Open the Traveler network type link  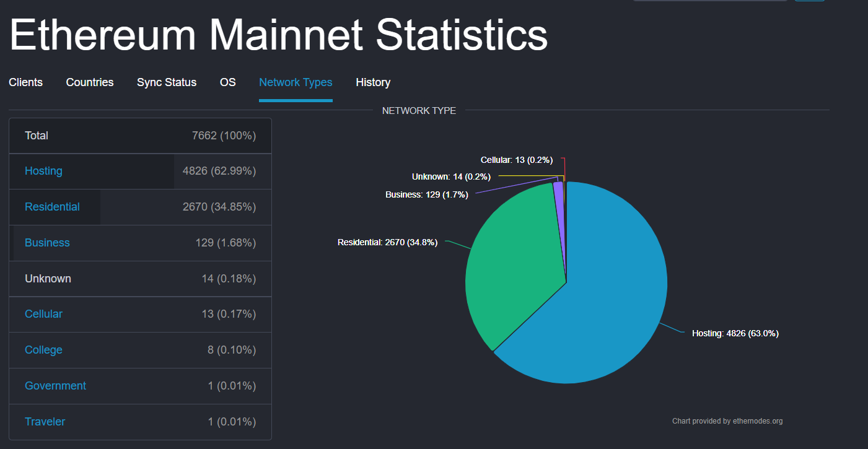45,422
